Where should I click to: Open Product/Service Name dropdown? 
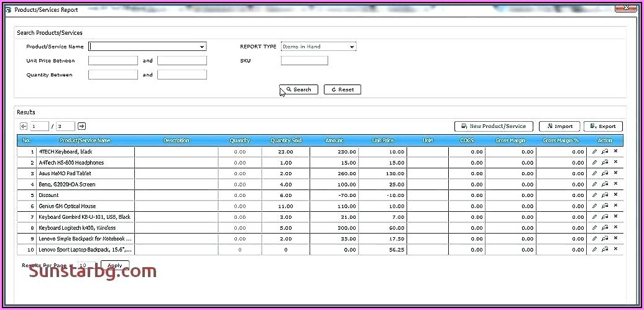pos(202,47)
